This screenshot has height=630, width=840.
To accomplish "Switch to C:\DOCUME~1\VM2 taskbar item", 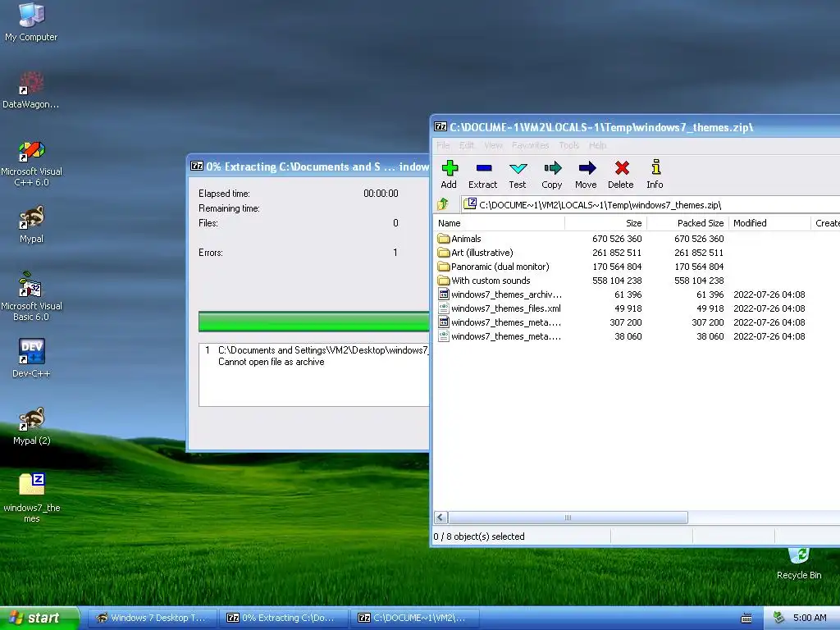I will 414,618.
